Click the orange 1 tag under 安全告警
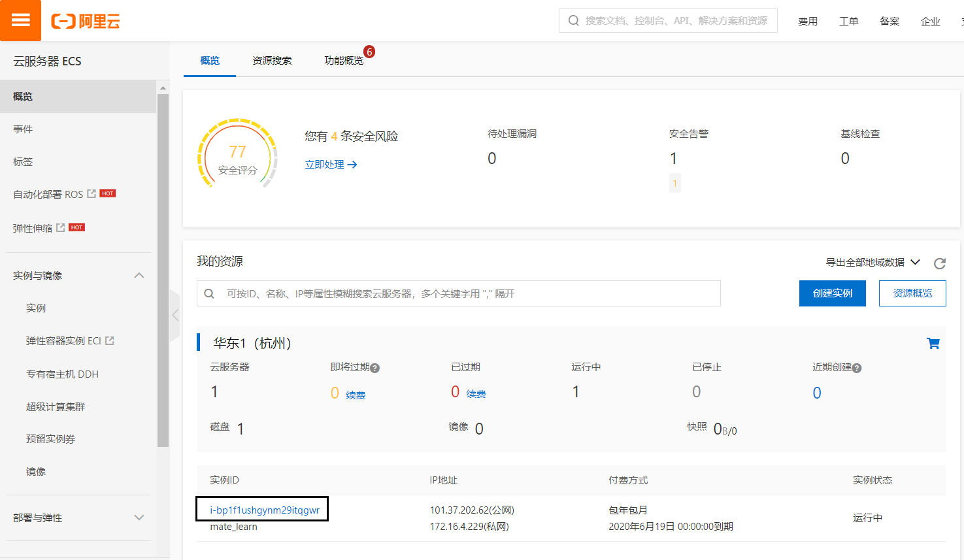Screen dimensions: 964x560 (x=675, y=183)
